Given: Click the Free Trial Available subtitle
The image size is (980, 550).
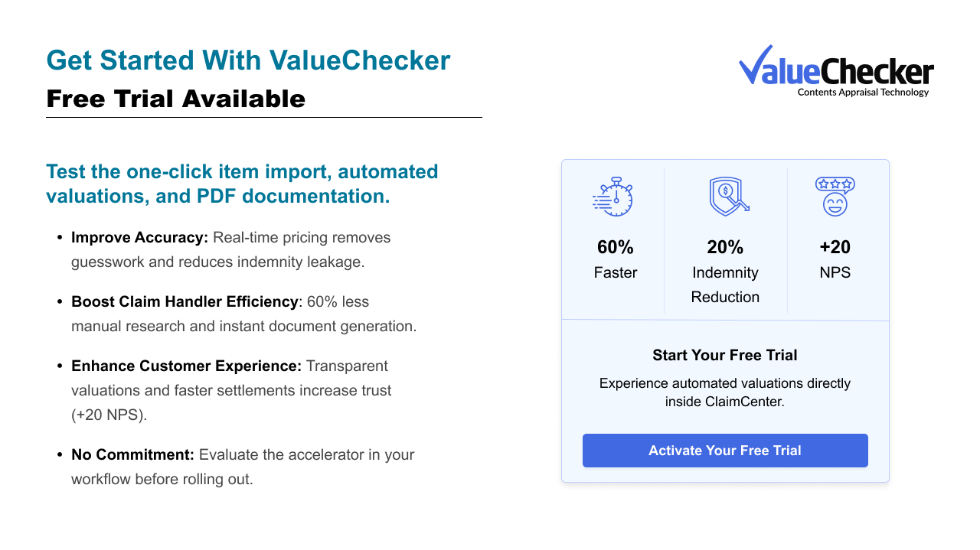Looking at the screenshot, I should (x=175, y=99).
